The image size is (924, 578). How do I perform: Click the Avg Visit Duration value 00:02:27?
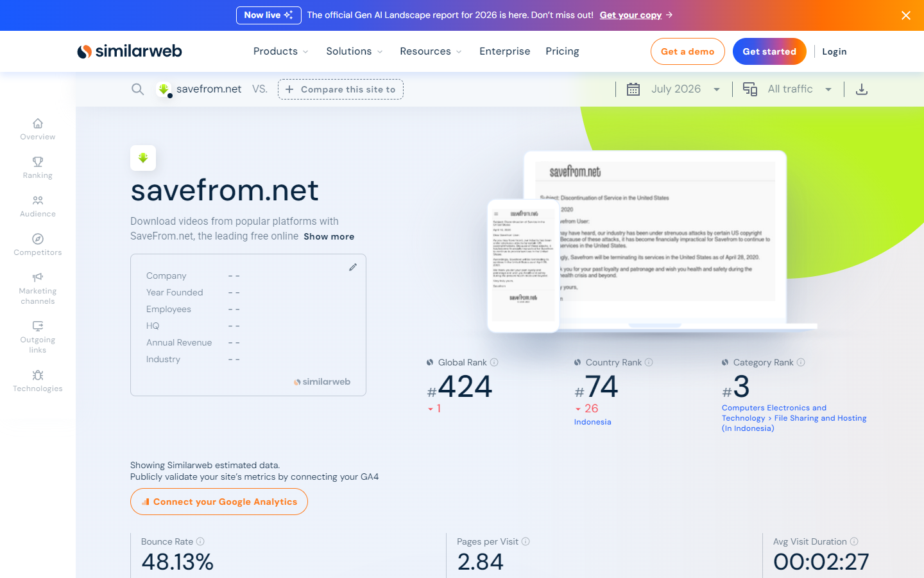(821, 562)
